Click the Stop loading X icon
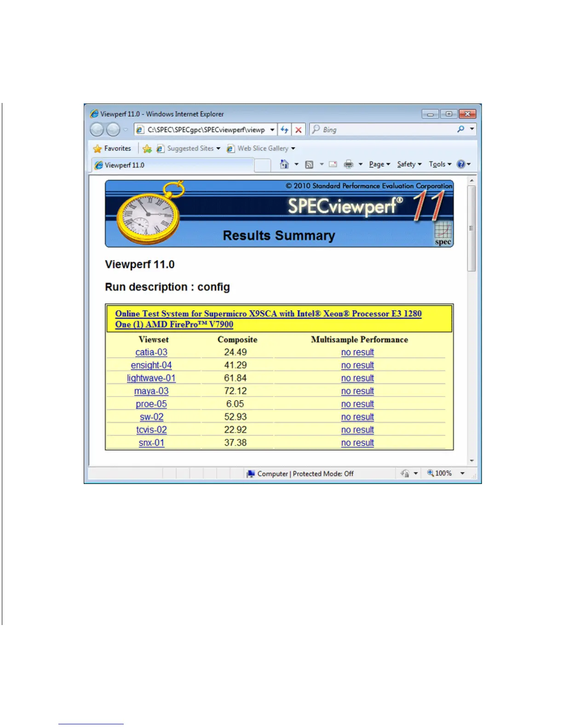Viewport: 563px width, 728px height. pyautogui.click(x=299, y=130)
